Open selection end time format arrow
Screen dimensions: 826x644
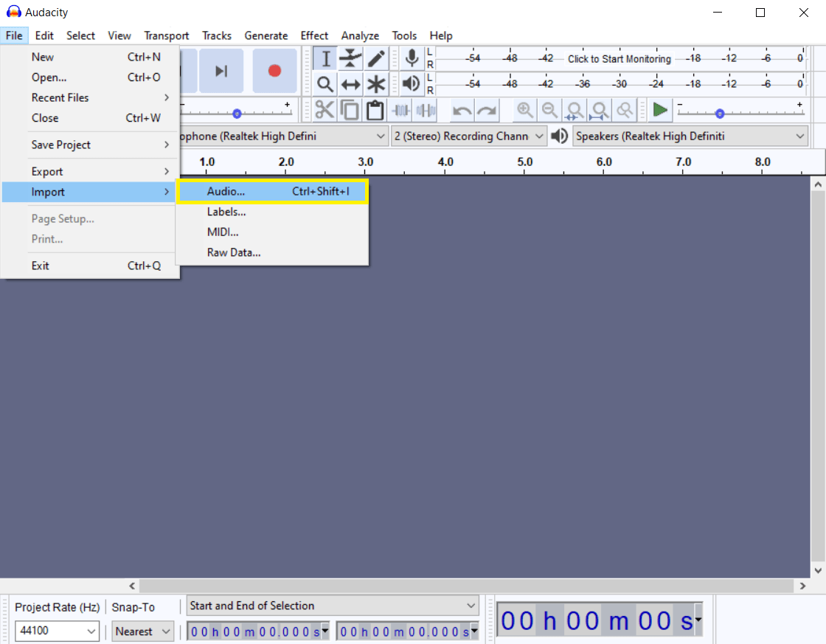(x=474, y=631)
